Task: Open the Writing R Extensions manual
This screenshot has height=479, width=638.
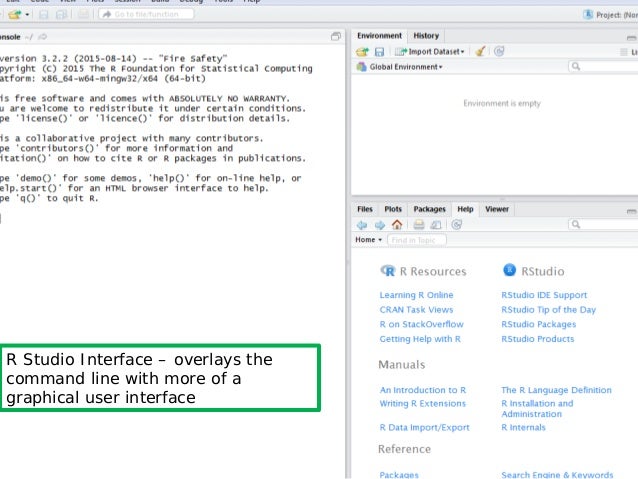Action: pyautogui.click(x=422, y=403)
